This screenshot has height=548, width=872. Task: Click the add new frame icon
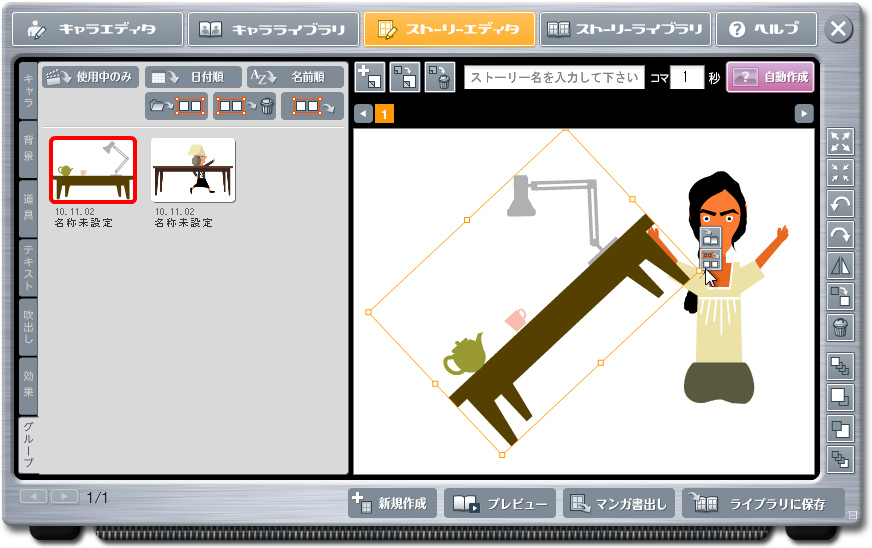370,77
